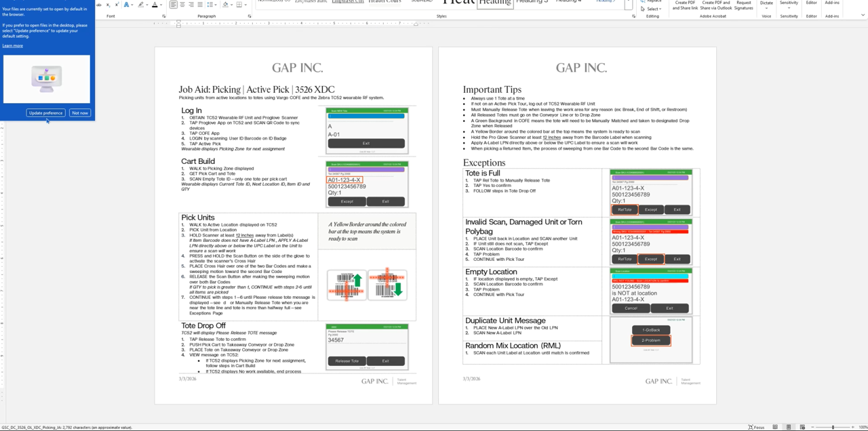Click the Tote is Full heading
Viewport: 868px width, 431px height.
pos(483,173)
